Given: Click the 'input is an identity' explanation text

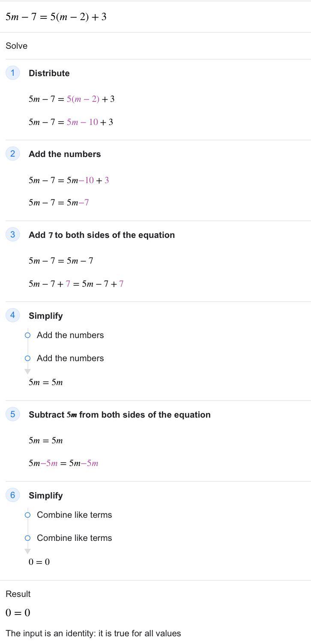Looking at the screenshot, I should point(93,633).
